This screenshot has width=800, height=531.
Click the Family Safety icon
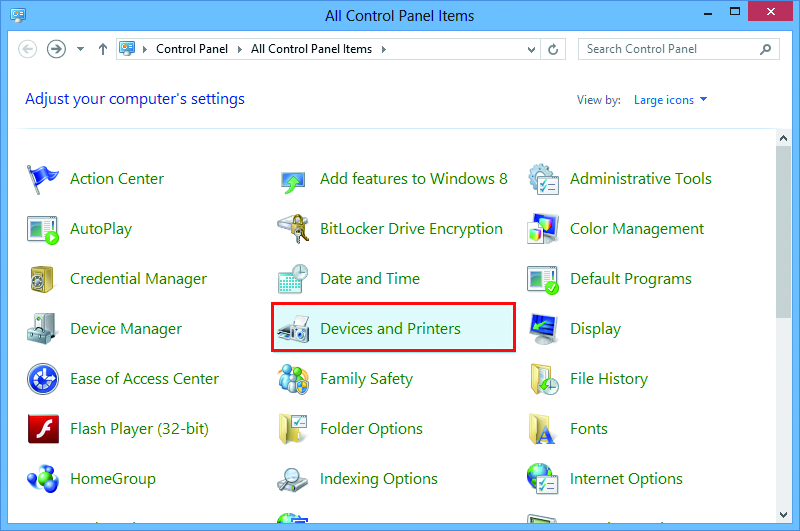coord(293,379)
